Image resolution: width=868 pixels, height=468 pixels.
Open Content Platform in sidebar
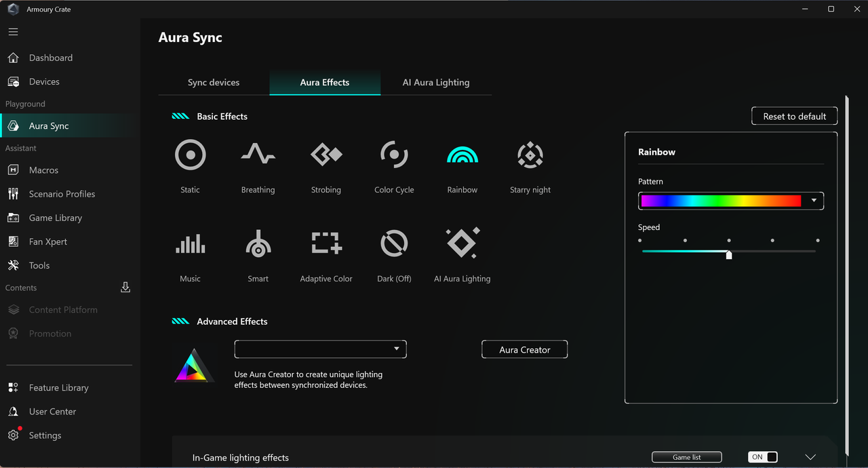(x=66, y=310)
